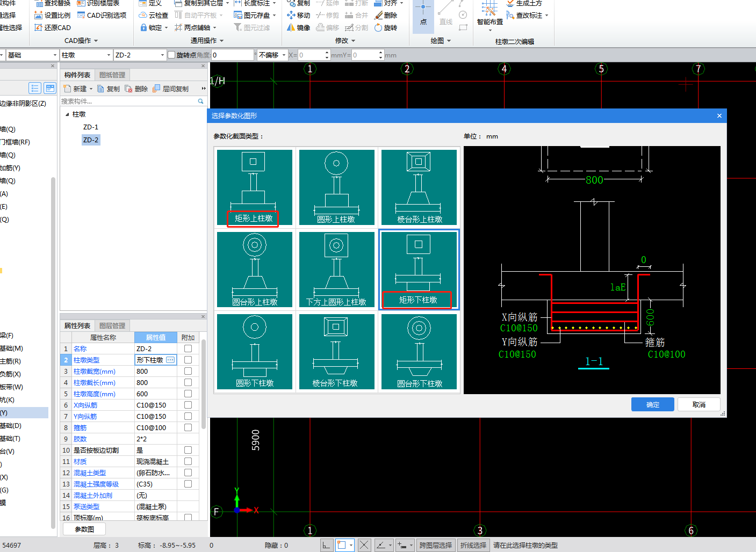This screenshot has height=552, width=756.
Task: Click 层间复制 copy between floors
Action: coord(171,89)
